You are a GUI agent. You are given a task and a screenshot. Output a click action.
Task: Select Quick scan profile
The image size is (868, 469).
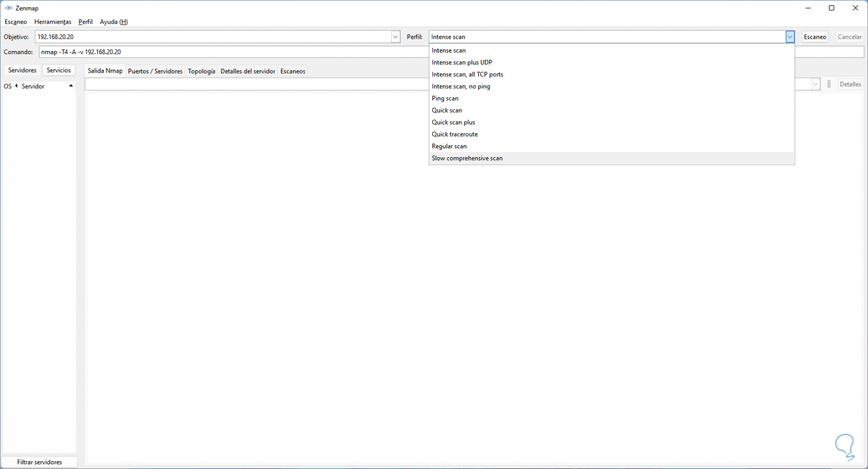612,110
